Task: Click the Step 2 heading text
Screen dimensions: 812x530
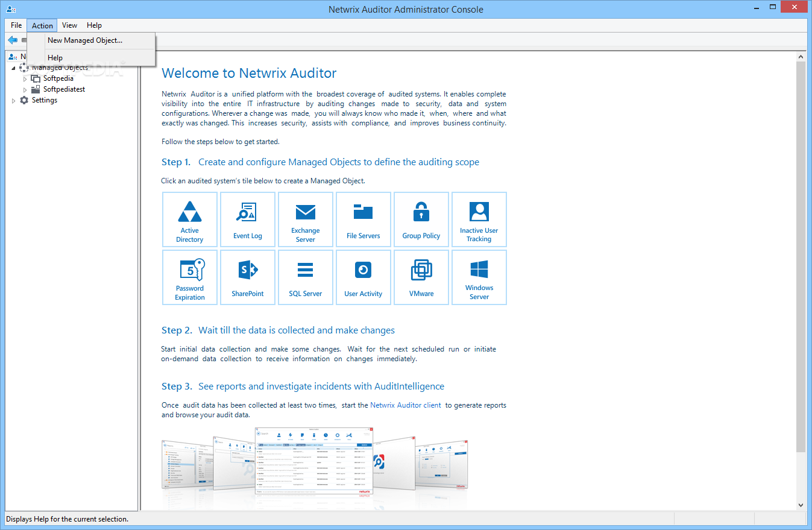Action: tap(278, 330)
